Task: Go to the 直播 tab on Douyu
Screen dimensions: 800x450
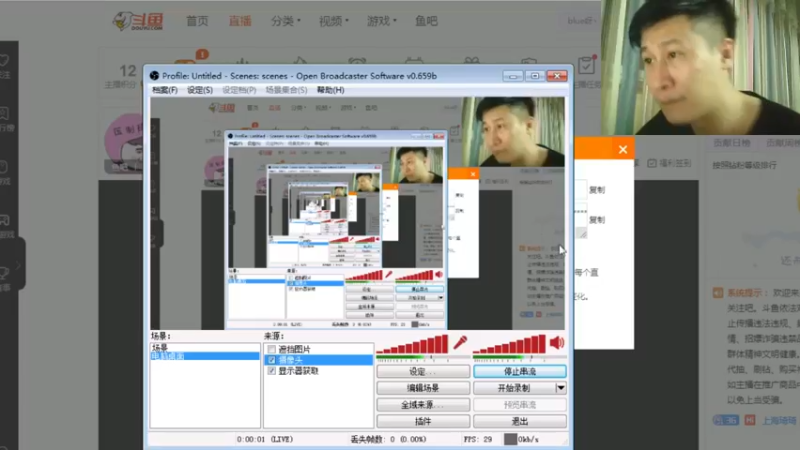Action: click(x=240, y=21)
